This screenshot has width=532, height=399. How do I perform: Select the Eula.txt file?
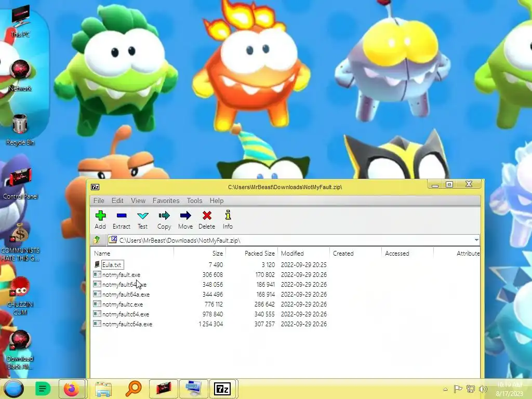coord(112,264)
